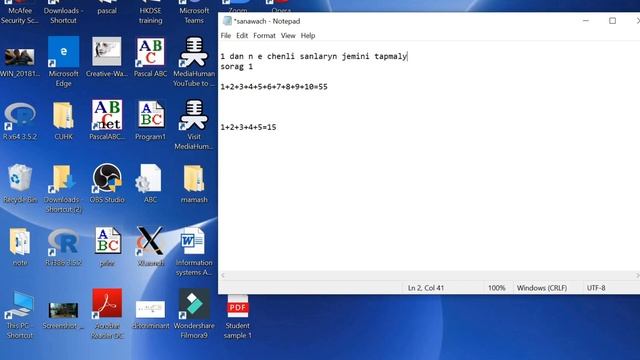
Task: Open the mamash folder
Action: (194, 178)
